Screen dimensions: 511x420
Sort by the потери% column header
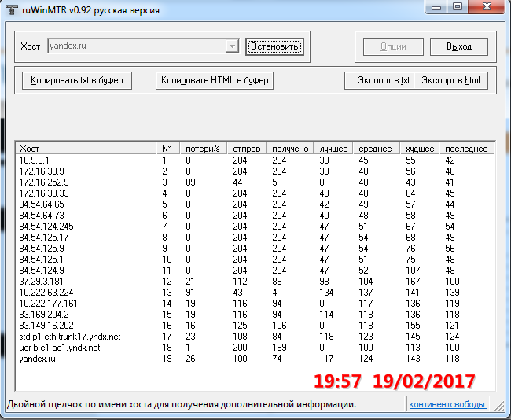point(204,149)
